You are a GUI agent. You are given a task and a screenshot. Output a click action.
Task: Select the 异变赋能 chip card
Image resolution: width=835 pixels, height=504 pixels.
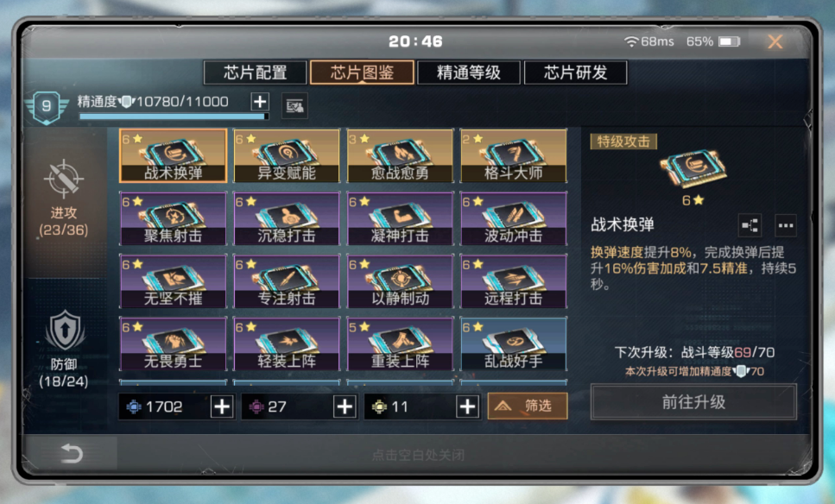point(287,155)
